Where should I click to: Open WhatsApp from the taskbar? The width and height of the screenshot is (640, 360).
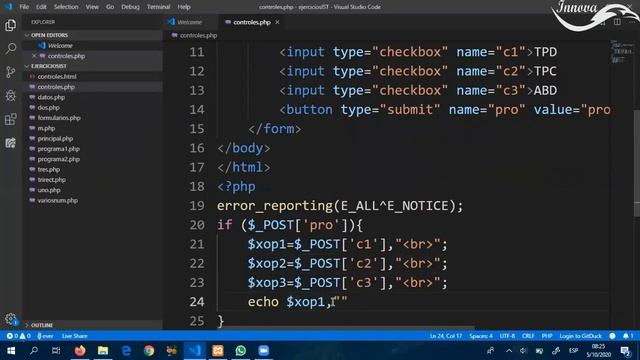pyautogui.click(x=241, y=351)
